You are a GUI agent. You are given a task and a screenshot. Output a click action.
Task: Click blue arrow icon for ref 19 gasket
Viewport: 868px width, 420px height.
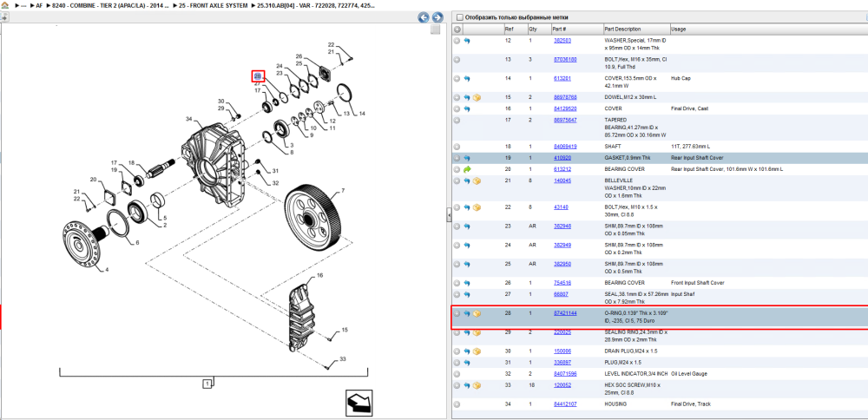pyautogui.click(x=467, y=158)
